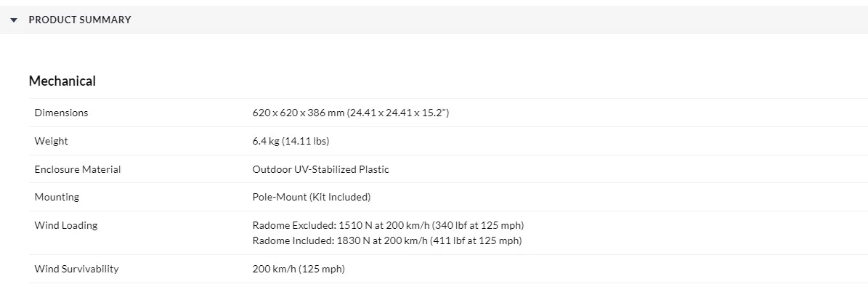Image resolution: width=868 pixels, height=308 pixels.
Task: Click the PRODUCT SUMMARY header text
Action: (80, 20)
